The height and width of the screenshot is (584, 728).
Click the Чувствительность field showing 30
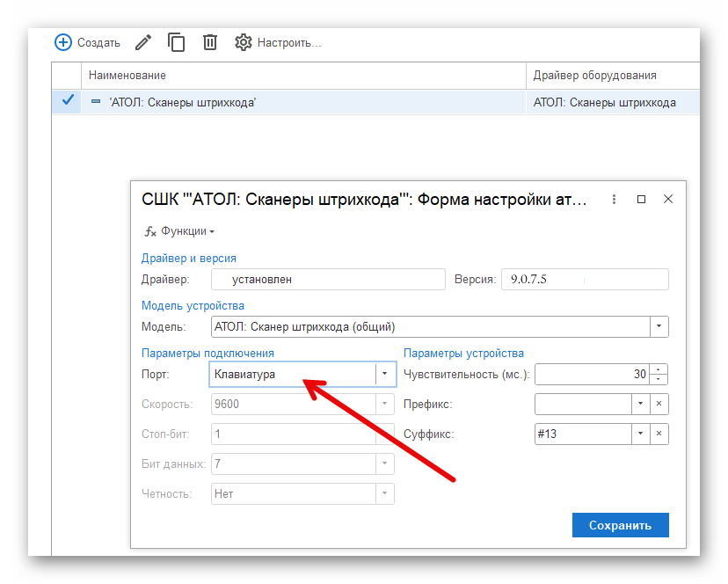pyautogui.click(x=592, y=374)
